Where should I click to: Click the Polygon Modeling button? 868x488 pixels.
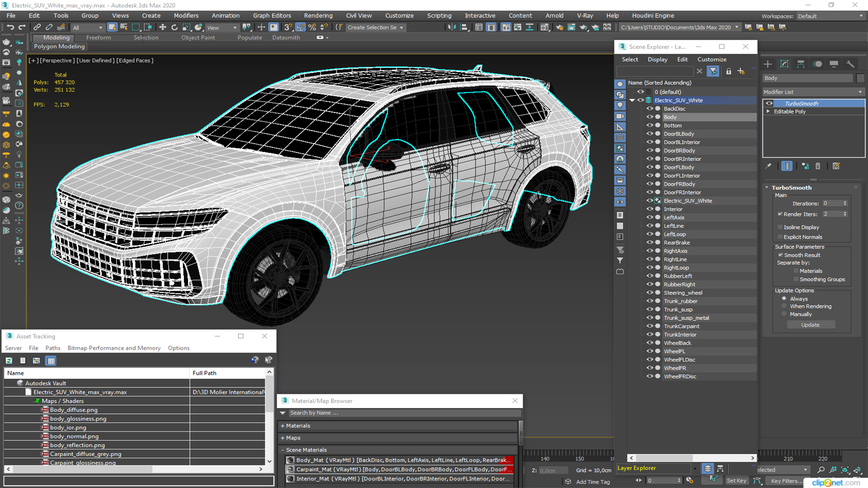(x=59, y=46)
